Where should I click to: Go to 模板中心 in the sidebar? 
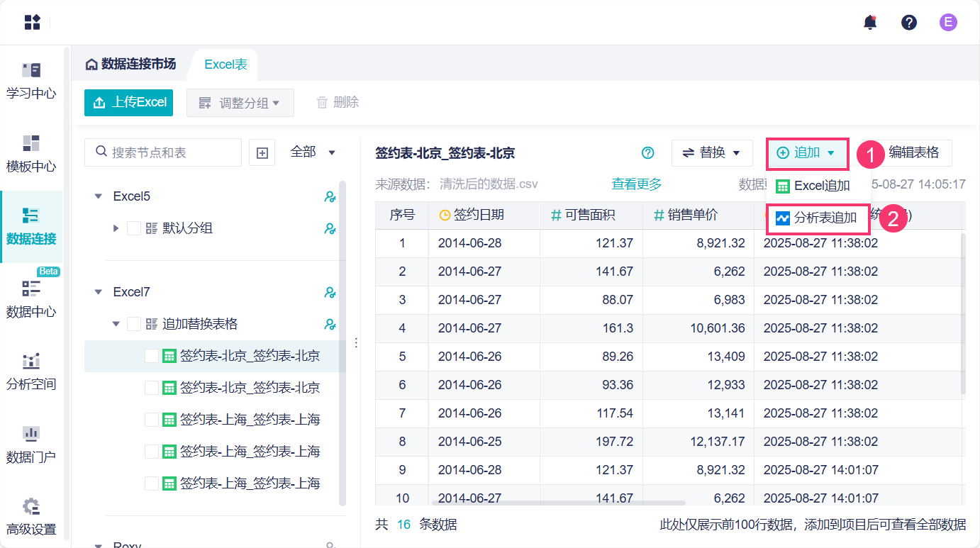(31, 153)
